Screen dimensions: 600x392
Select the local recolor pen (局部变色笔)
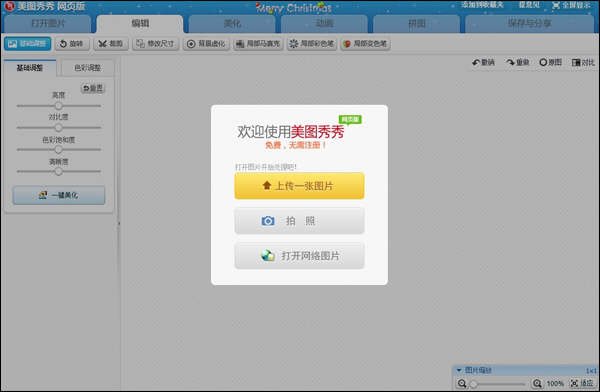365,44
